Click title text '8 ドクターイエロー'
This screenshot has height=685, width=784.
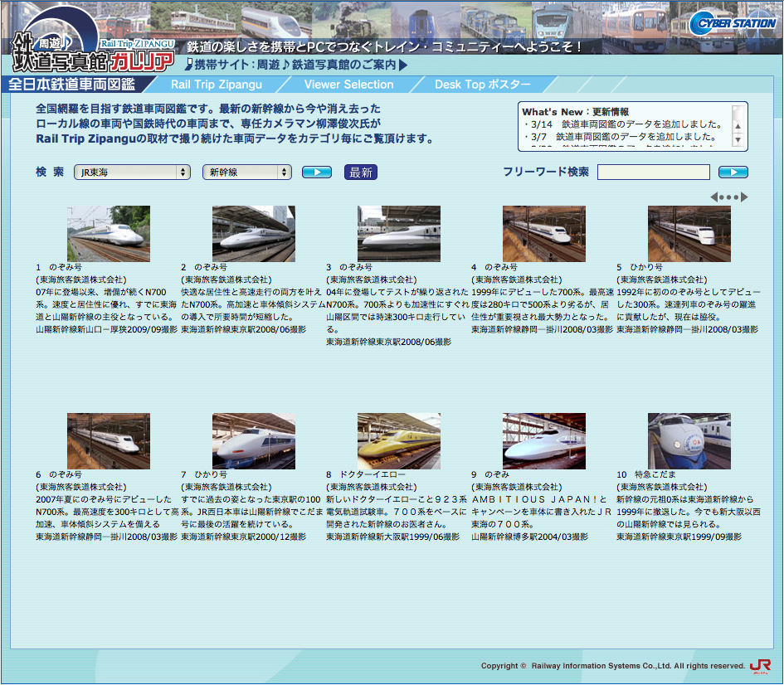coord(366,474)
